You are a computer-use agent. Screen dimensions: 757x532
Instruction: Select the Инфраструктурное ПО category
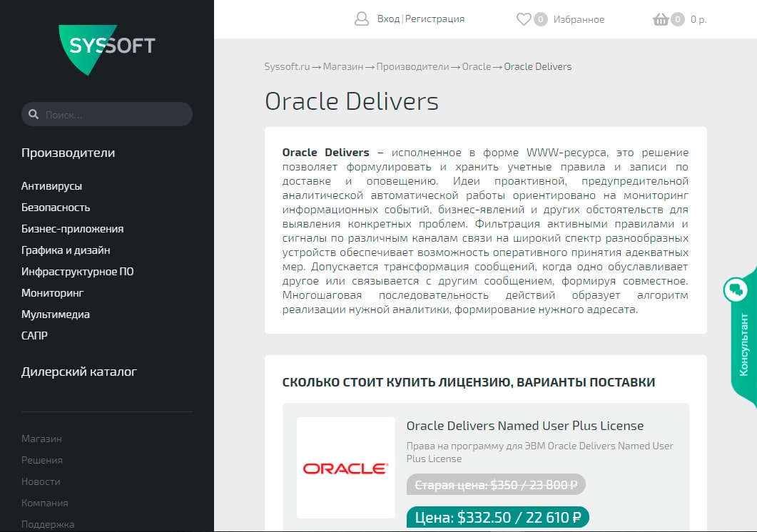(77, 271)
